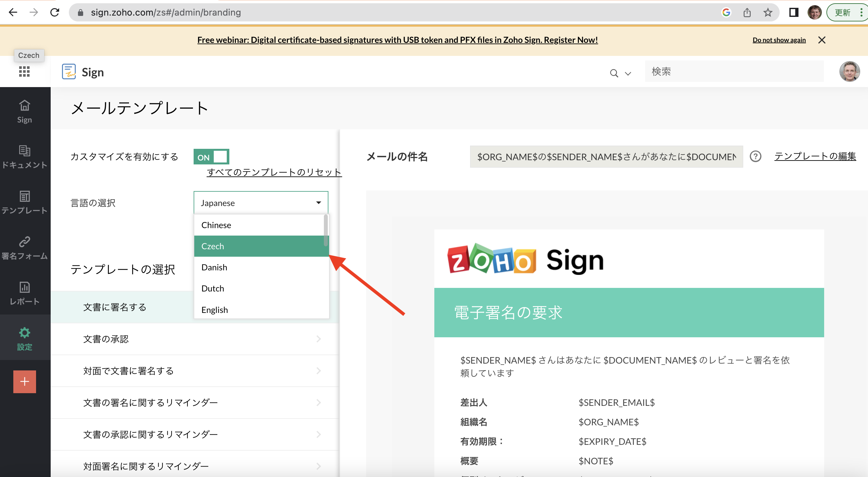The height and width of the screenshot is (477, 868).
Task: Open the テンプレート templates sidebar icon
Action: [x=25, y=202]
